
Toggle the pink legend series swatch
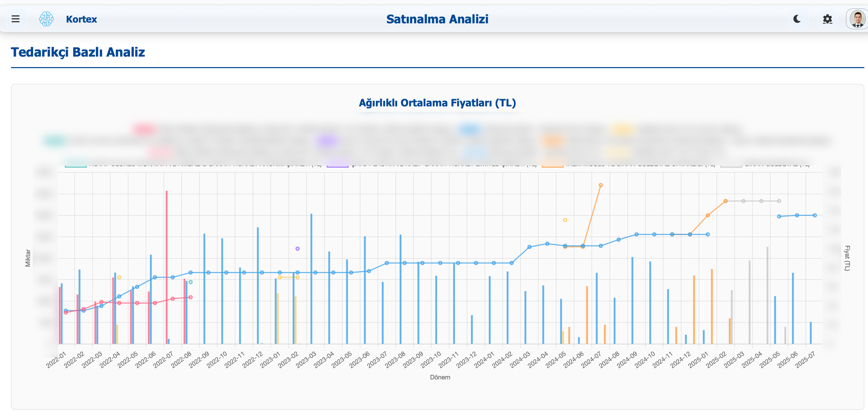tap(144, 129)
